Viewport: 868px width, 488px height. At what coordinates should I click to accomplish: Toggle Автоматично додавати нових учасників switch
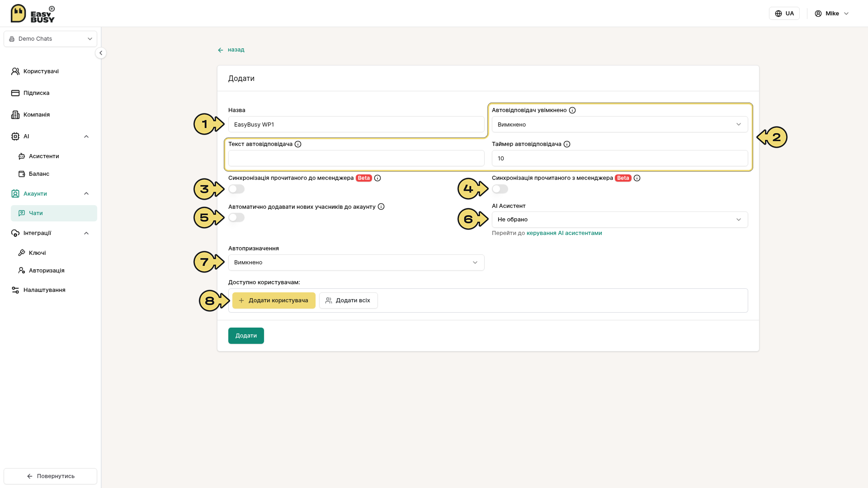pyautogui.click(x=236, y=217)
